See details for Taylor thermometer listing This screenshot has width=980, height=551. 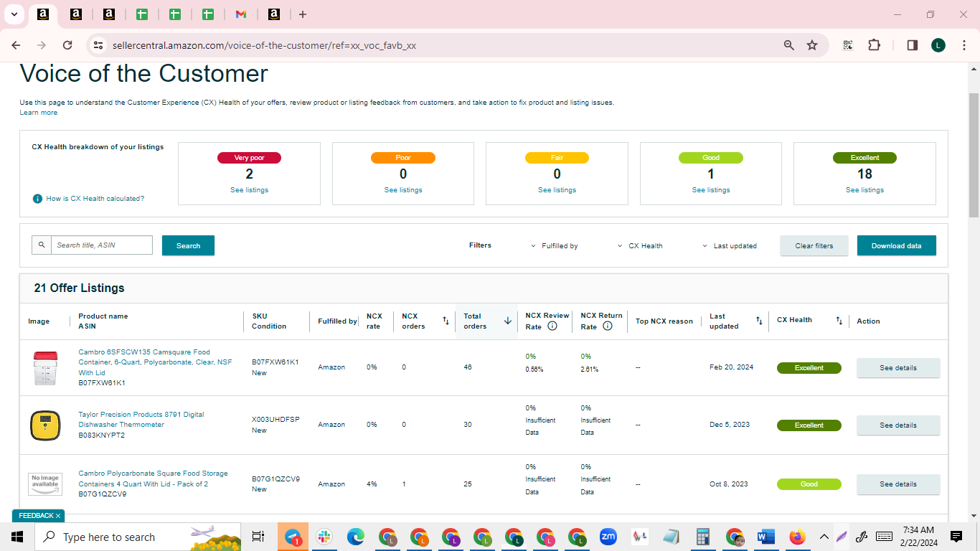click(x=898, y=425)
